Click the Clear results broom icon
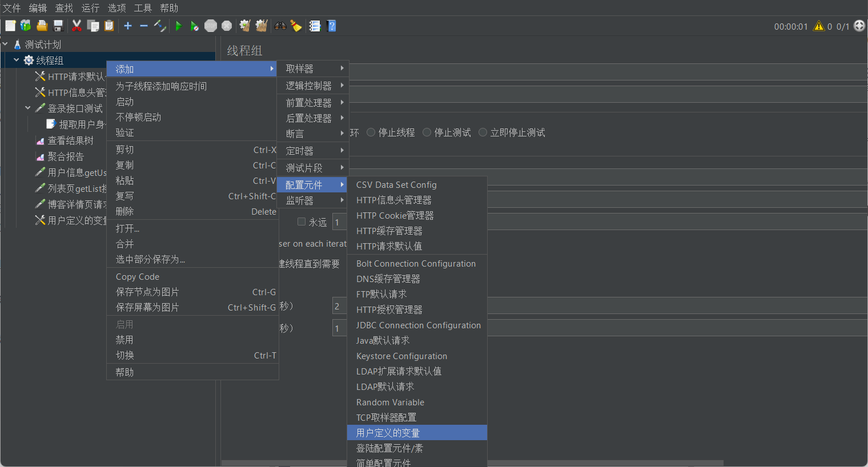This screenshot has height=467, width=868. tap(245, 26)
